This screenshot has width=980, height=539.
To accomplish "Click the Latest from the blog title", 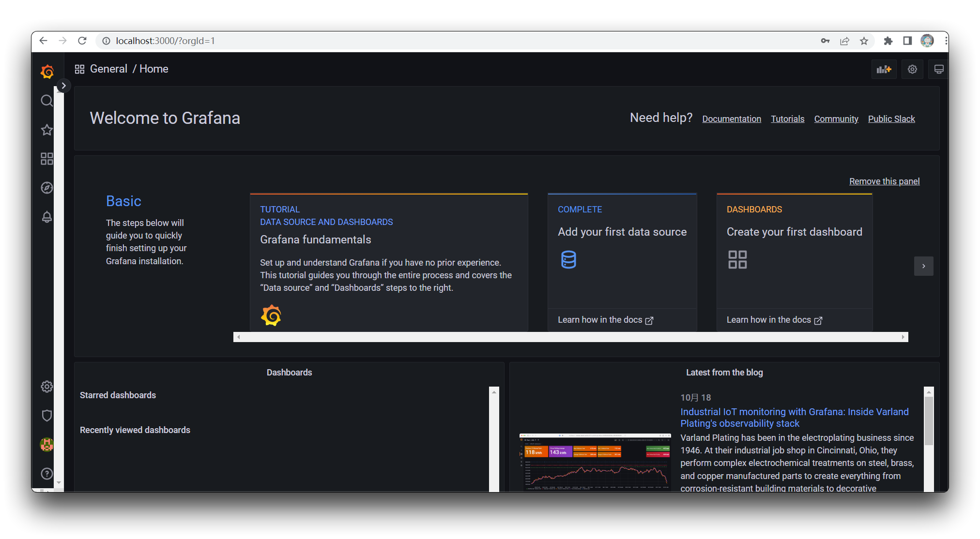I will click(x=724, y=373).
